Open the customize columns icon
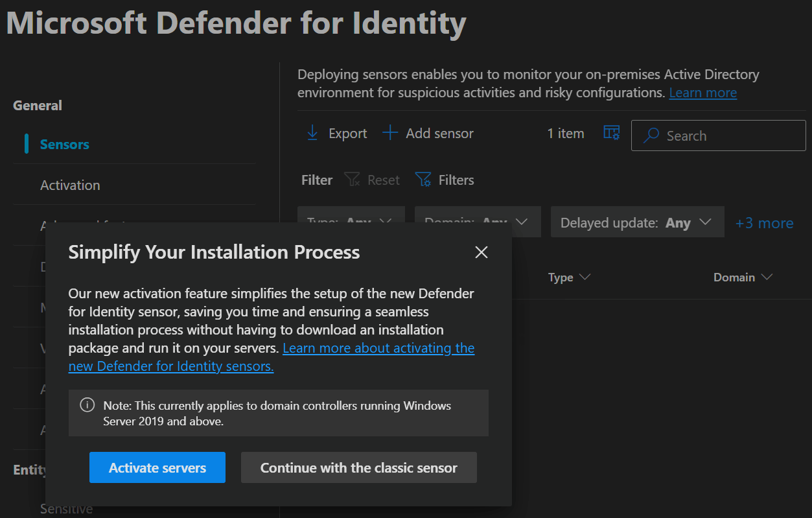 (x=611, y=133)
